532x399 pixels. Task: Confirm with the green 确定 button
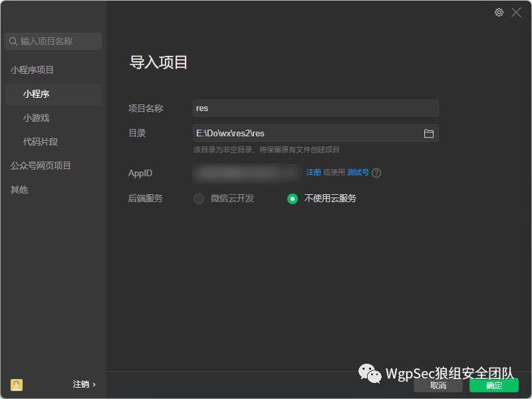pos(494,386)
